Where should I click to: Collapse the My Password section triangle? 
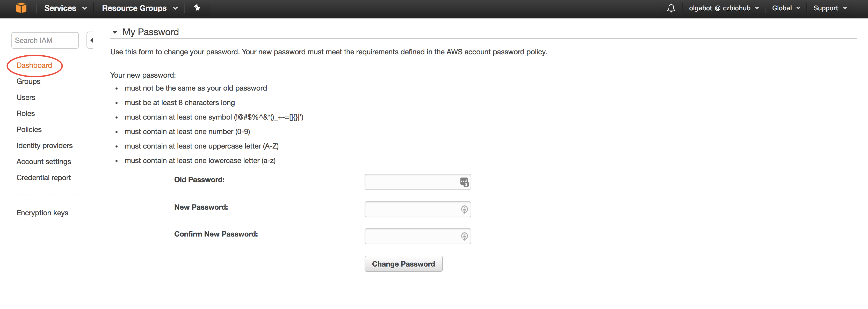(x=114, y=32)
